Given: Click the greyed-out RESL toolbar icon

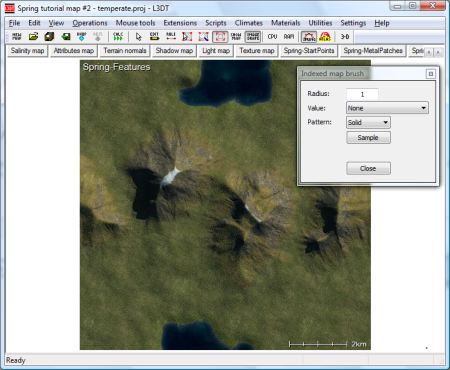Looking at the screenshot, I should coord(98,36).
